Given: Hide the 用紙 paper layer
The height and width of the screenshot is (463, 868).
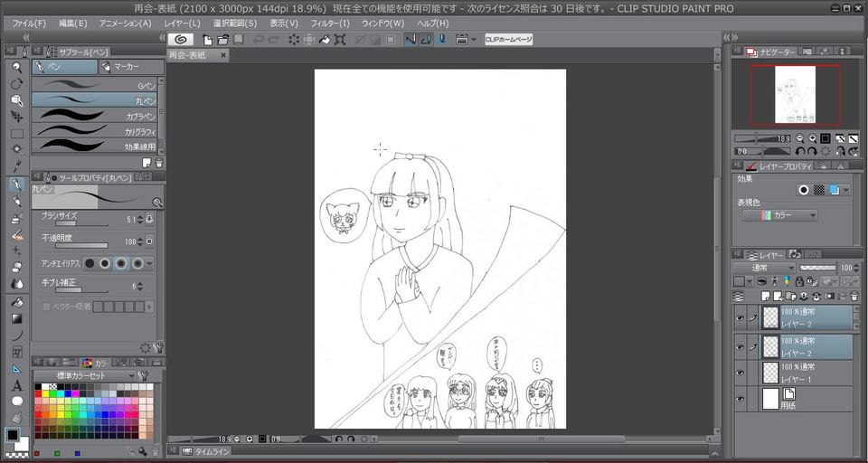Looking at the screenshot, I should [741, 399].
